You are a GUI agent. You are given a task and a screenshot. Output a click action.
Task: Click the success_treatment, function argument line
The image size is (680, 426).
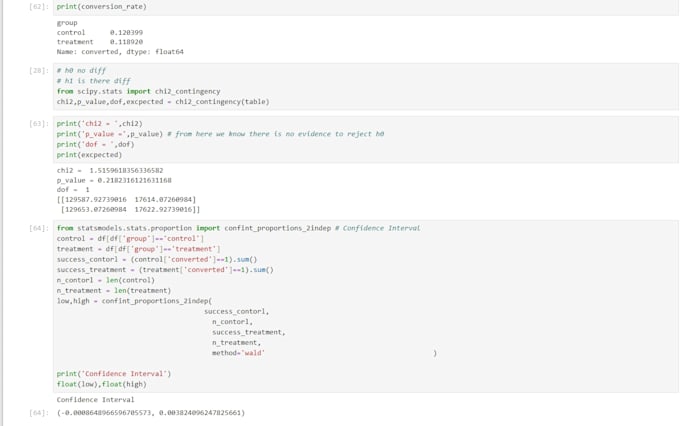[x=249, y=332]
